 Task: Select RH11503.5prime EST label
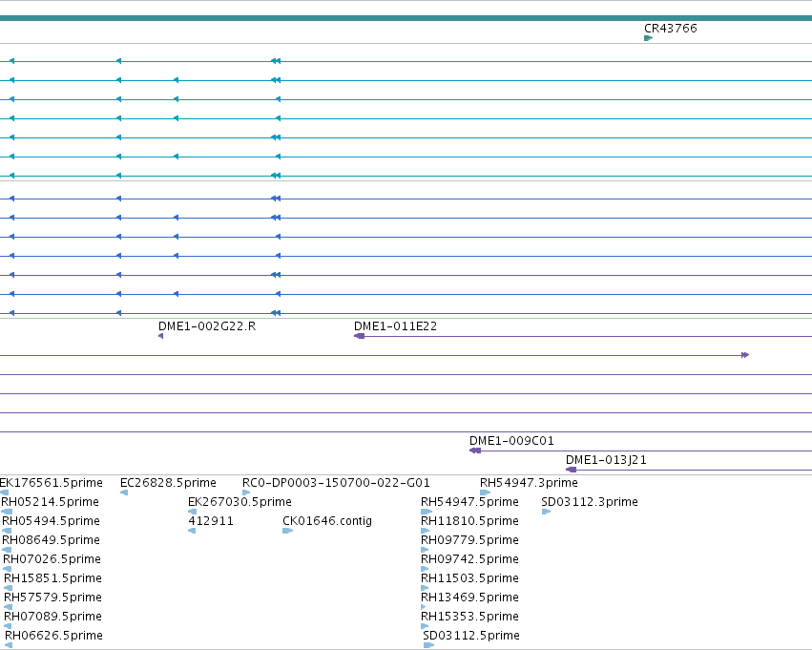click(x=469, y=578)
